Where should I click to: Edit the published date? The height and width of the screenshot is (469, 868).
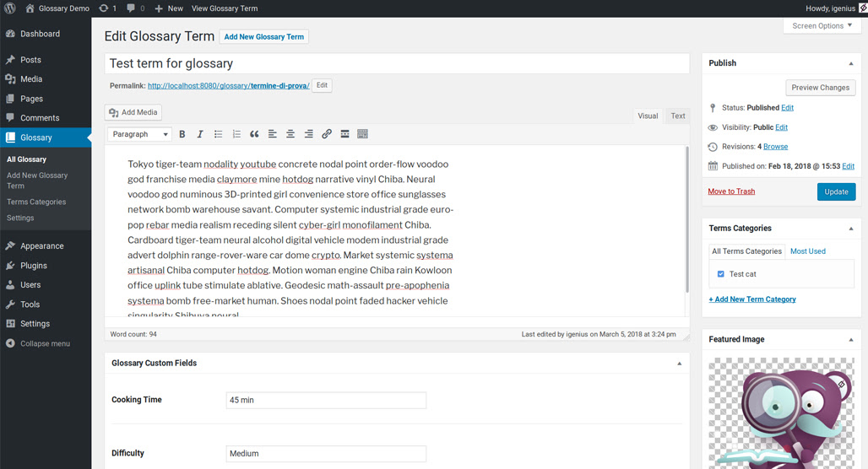pos(848,166)
